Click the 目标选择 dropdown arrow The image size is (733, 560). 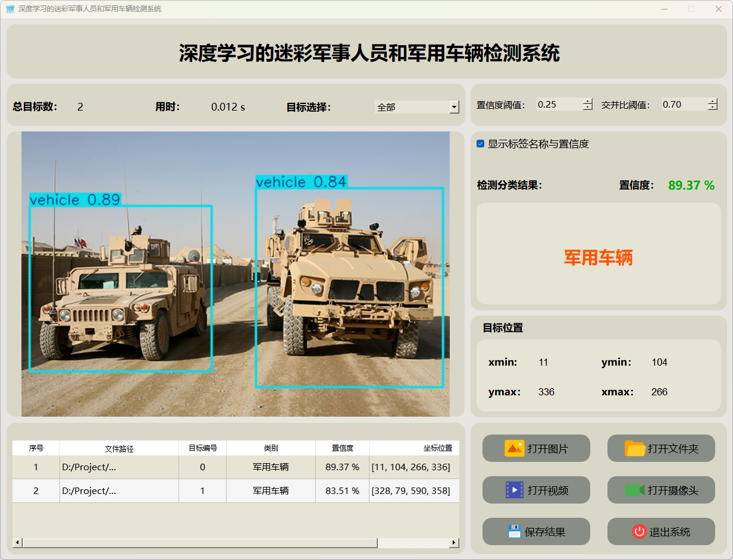(x=455, y=107)
